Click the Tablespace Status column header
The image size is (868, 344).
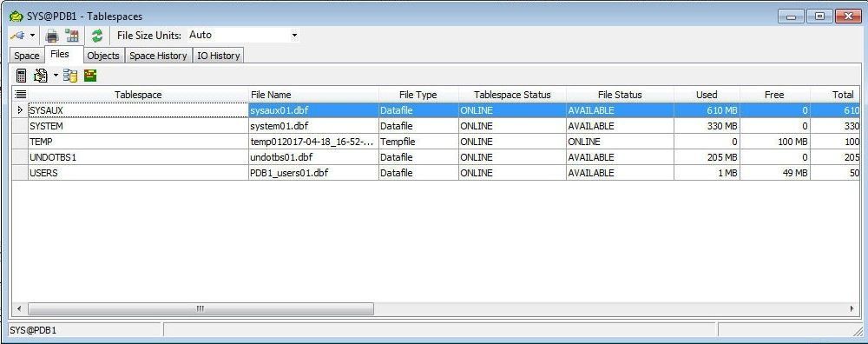(513, 95)
